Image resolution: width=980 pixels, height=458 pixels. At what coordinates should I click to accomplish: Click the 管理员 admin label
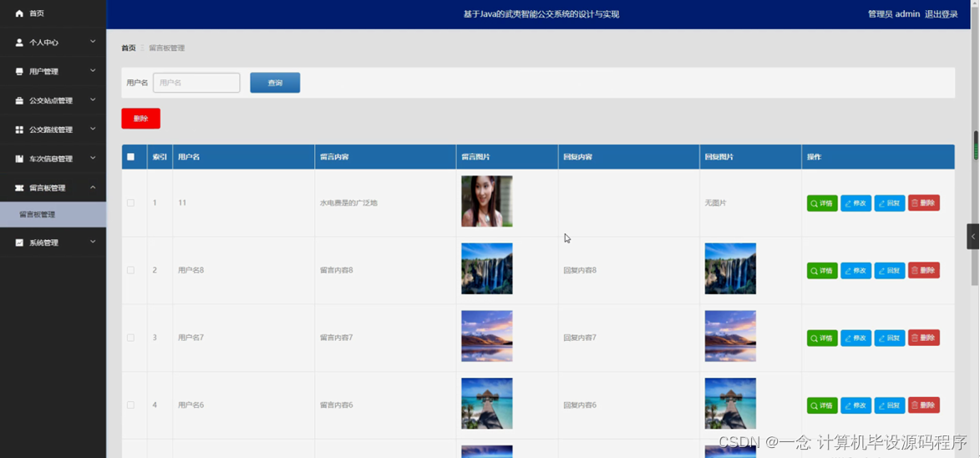[x=894, y=14]
